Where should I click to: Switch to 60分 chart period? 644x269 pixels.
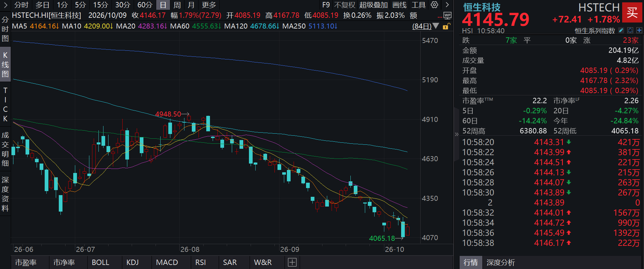(145, 5)
